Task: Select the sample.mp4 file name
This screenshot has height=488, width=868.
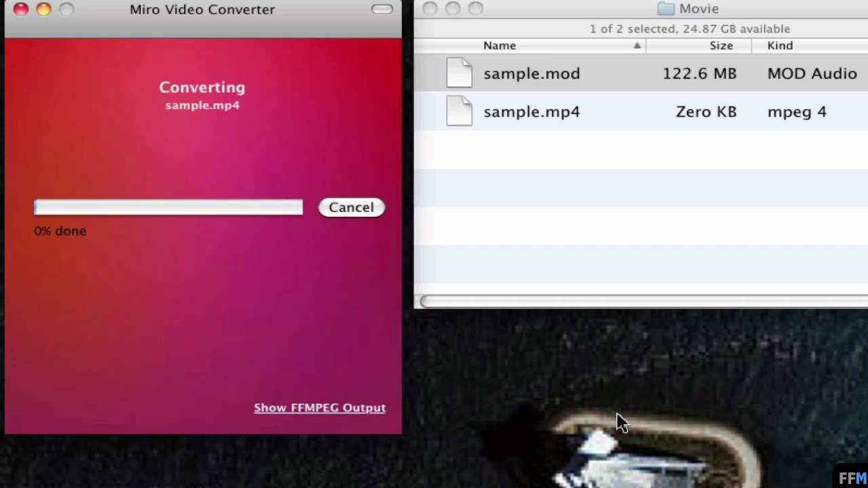Action: 532,112
